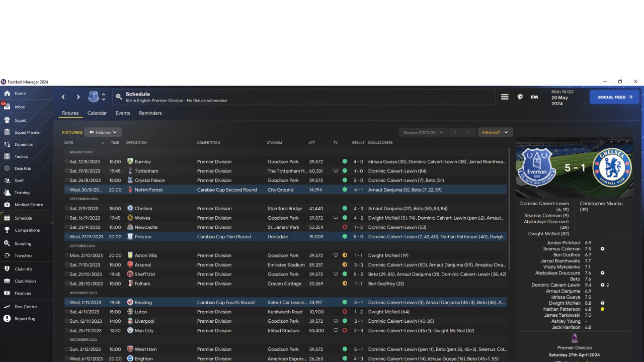Image resolution: width=644 pixels, height=362 pixels.
Task: Switch to the Fixtures tab
Action: click(x=70, y=113)
